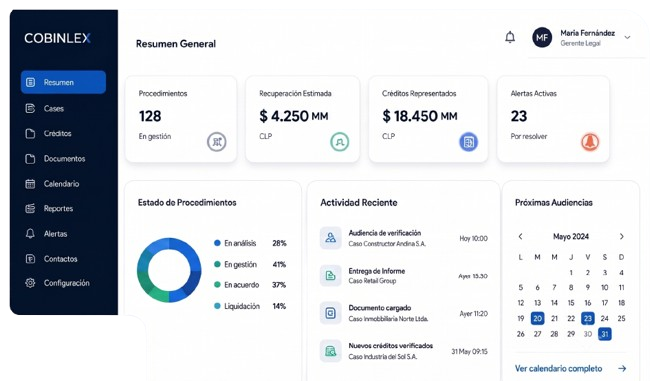
Task: Go to next month in calendar
Action: tap(621, 236)
